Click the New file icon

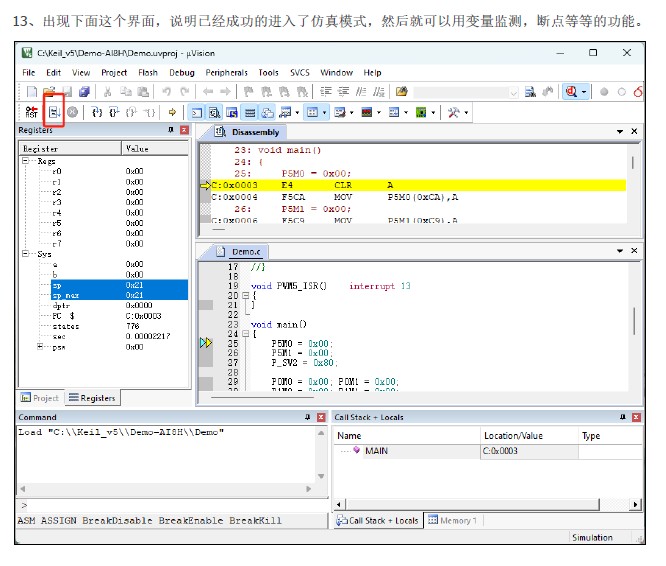pos(32,91)
